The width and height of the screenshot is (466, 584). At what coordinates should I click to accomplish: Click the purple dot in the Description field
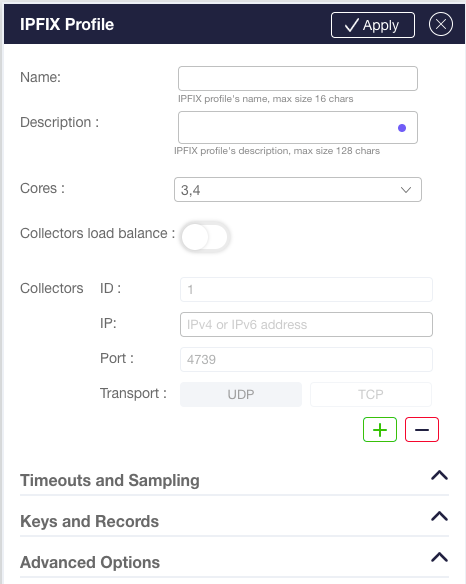(402, 128)
